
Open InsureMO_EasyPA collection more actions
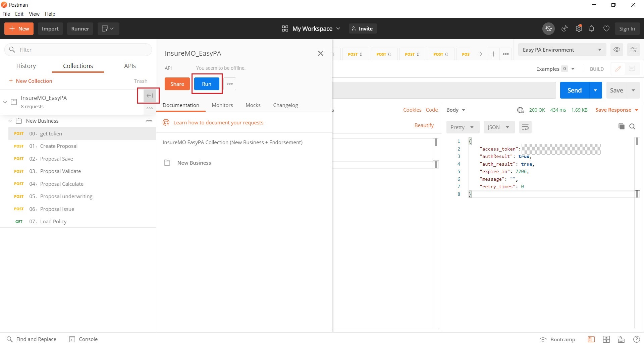[150, 108]
